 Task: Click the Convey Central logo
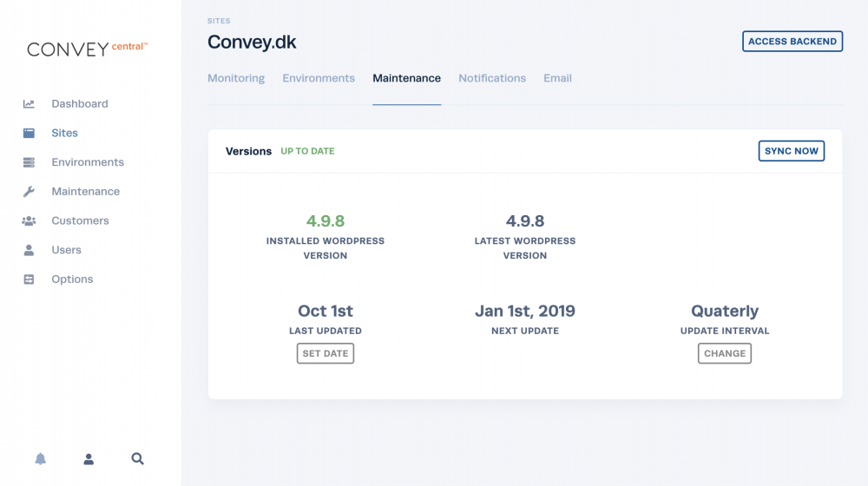[x=88, y=49]
